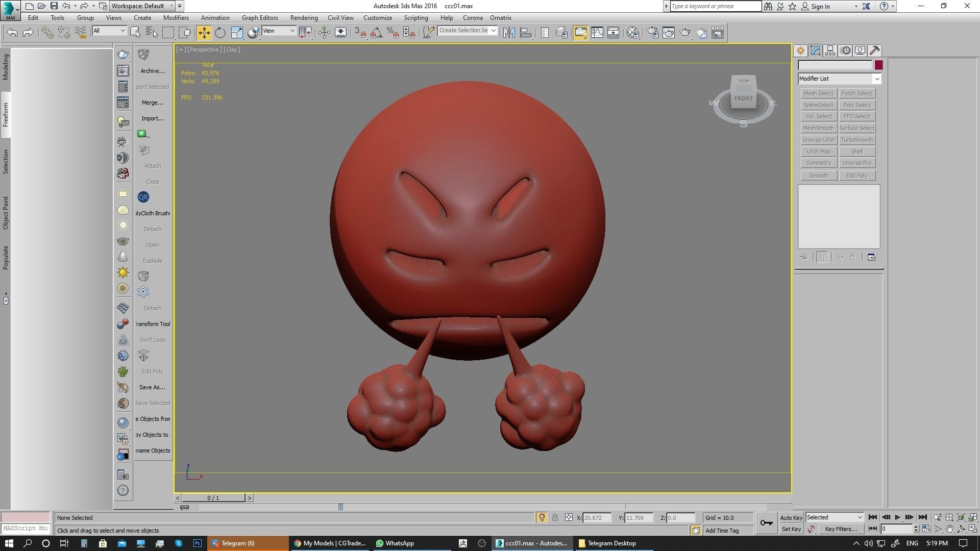Open the Motion panel icon

coord(845,51)
